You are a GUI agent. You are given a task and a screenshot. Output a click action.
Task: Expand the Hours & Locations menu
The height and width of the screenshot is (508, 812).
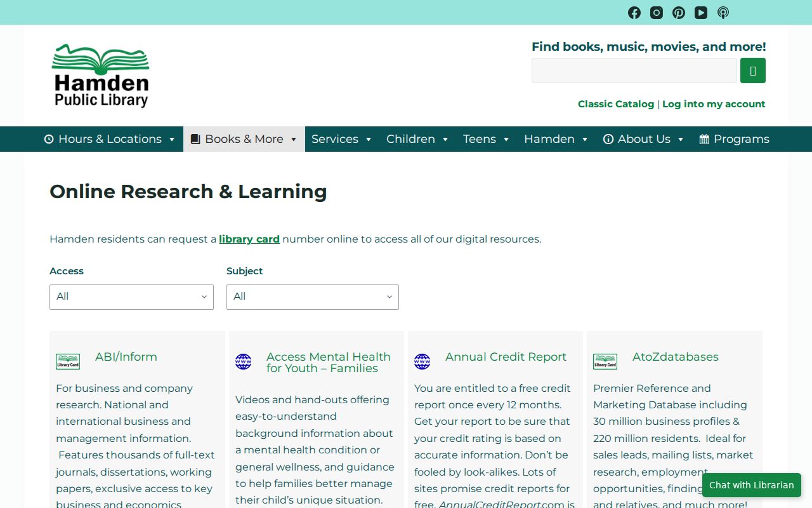pos(110,139)
